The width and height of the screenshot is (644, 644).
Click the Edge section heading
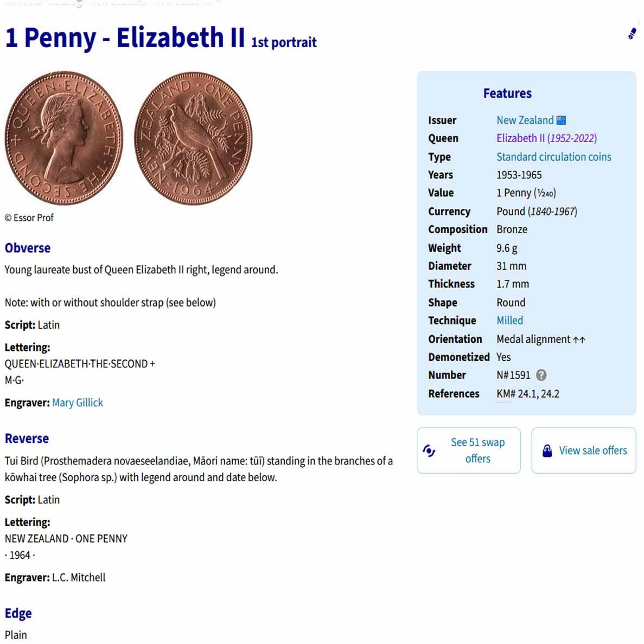[x=18, y=613]
